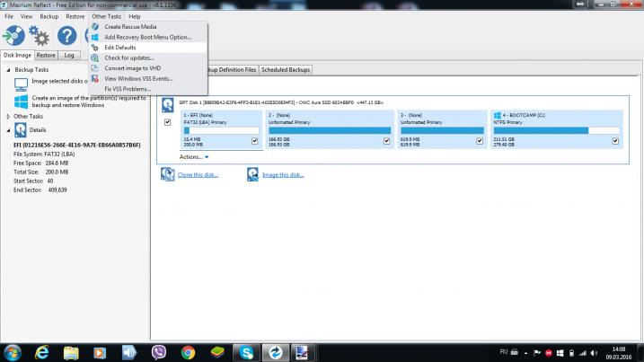Choose Create Rescue Media menu entry
This screenshot has width=644, height=362.
tap(148, 27)
